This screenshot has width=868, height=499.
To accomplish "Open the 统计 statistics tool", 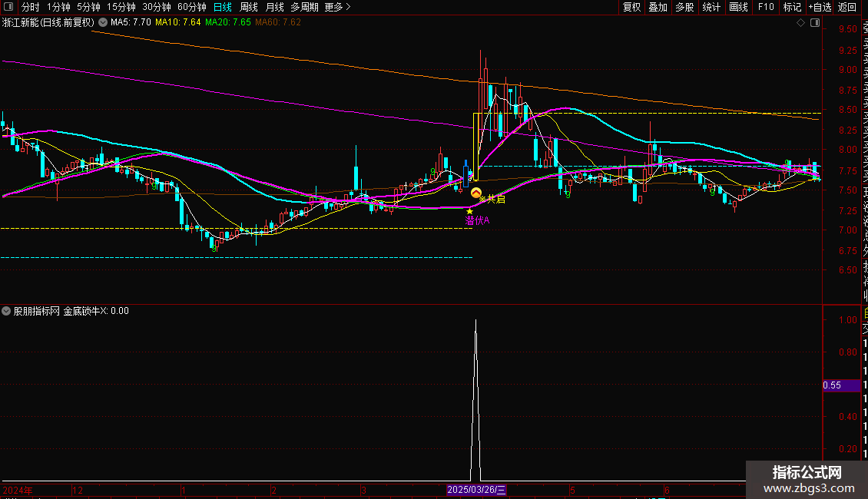I will click(711, 7).
